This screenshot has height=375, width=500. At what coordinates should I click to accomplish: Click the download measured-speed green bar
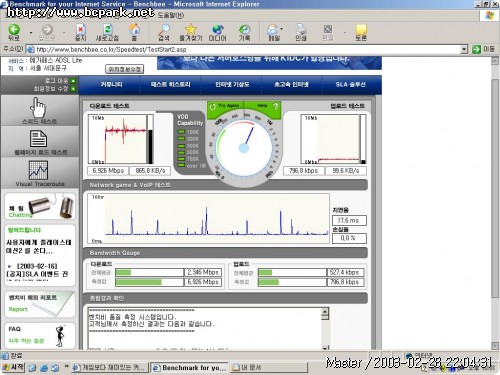click(x=139, y=282)
